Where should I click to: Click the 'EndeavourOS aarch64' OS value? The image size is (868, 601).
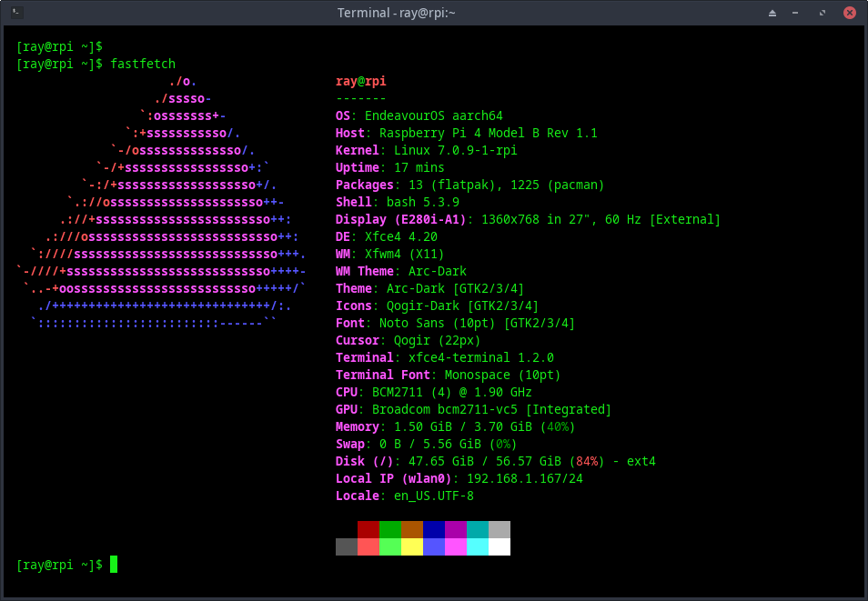(433, 115)
